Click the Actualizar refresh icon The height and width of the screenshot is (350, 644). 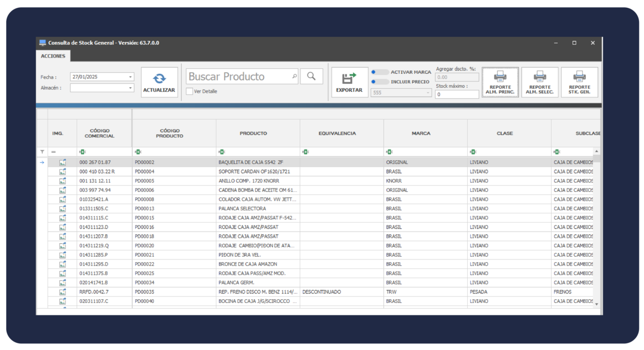159,79
